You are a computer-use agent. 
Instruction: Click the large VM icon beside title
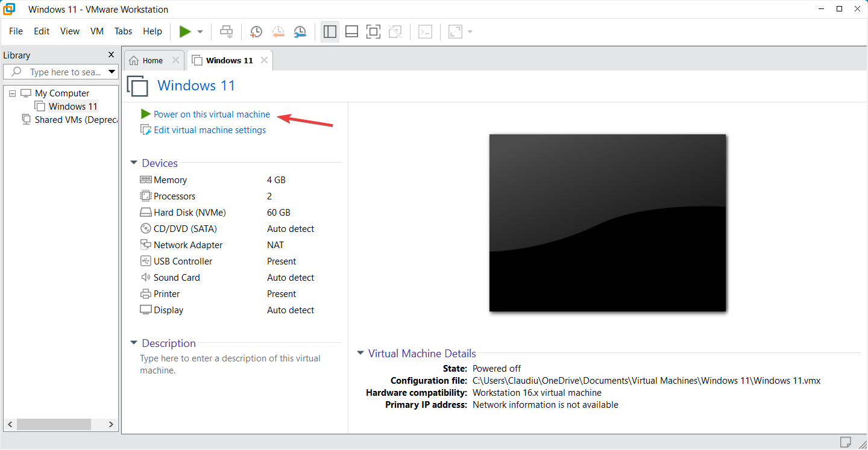138,86
